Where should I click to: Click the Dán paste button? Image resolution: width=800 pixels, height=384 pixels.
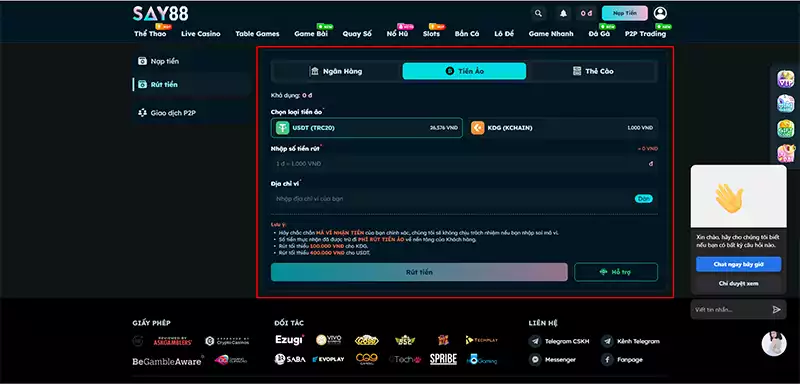[x=644, y=199]
